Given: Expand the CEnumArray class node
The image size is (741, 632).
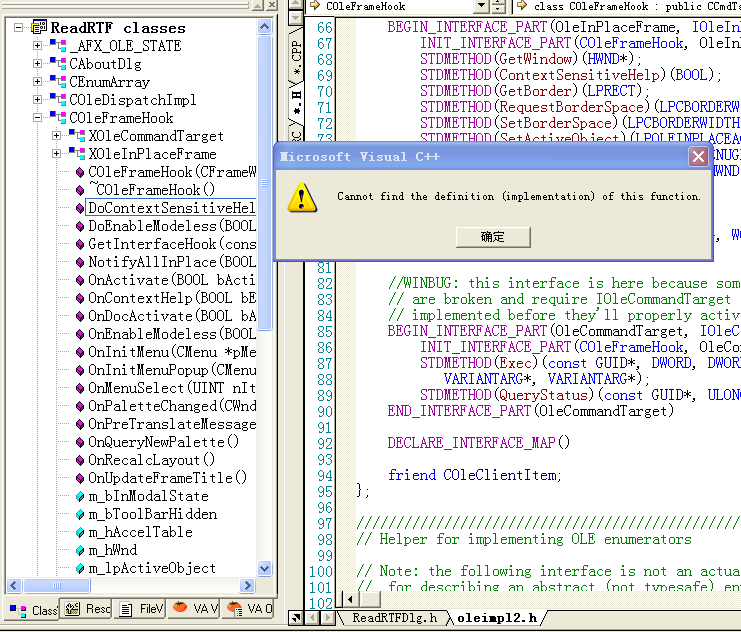Looking at the screenshot, I should pyautogui.click(x=37, y=81).
